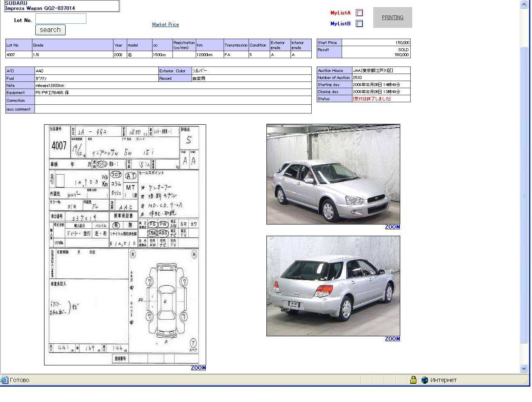The height and width of the screenshot is (402, 532).
Task: Select the Start Price value 150,000
Action: tap(376, 42)
